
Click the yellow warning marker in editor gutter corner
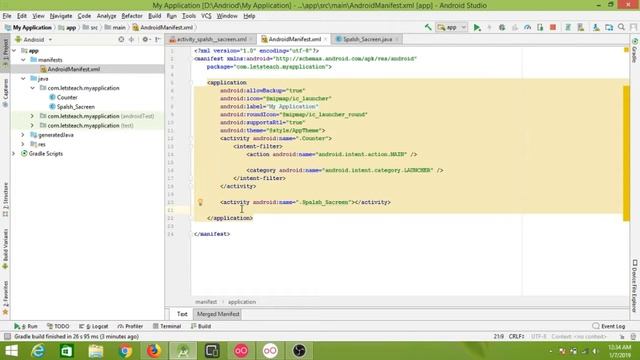pyautogui.click(x=626, y=50)
